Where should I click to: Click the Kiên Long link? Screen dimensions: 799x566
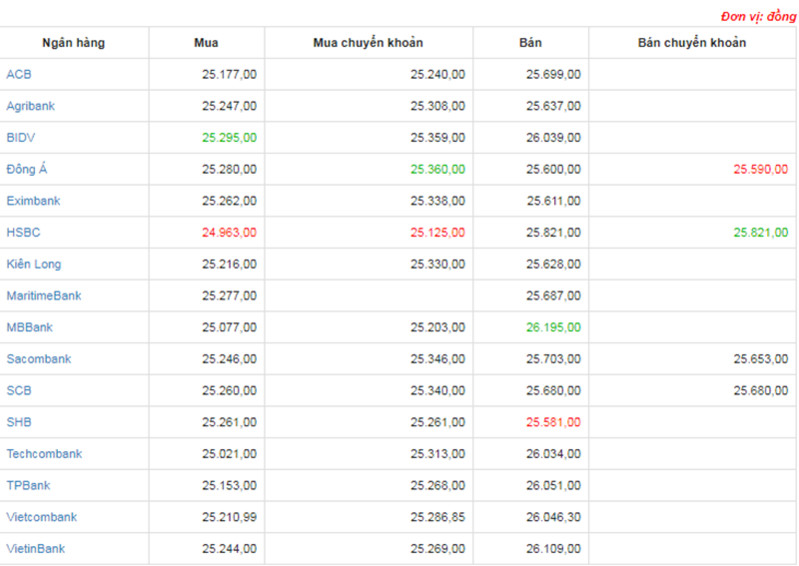[34, 264]
